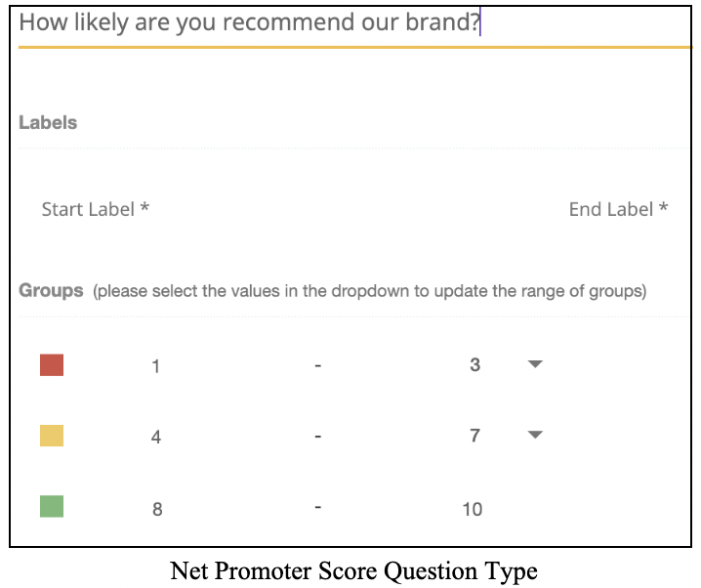Click the Labels section heading

click(48, 123)
